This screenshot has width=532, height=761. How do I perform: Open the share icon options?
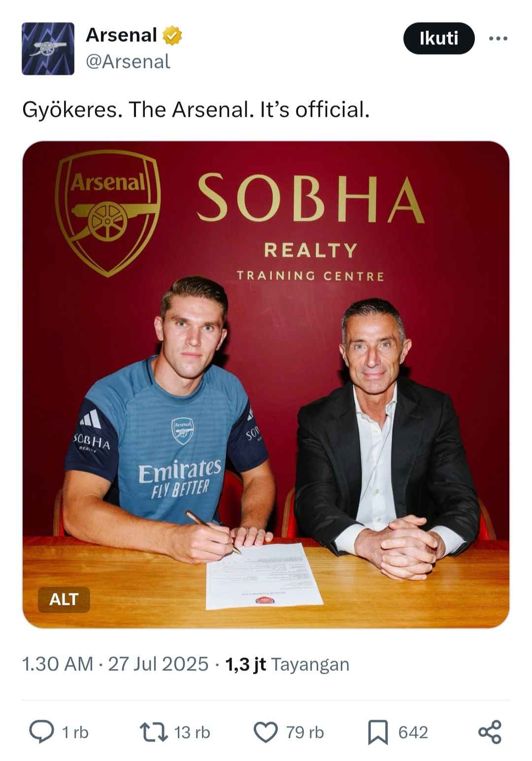click(x=490, y=732)
